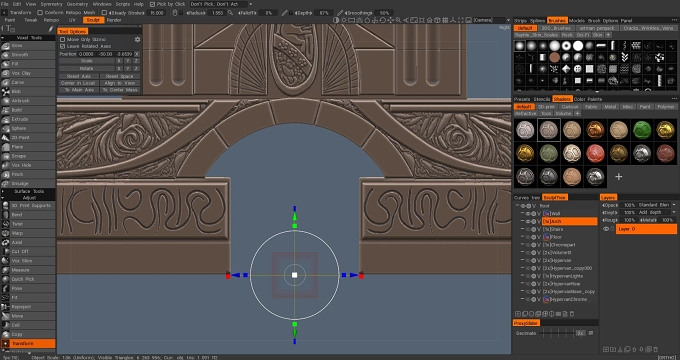Viewport: 680px width, 360px height.
Task: Select the Pose tool
Action: pyautogui.click(x=28, y=288)
